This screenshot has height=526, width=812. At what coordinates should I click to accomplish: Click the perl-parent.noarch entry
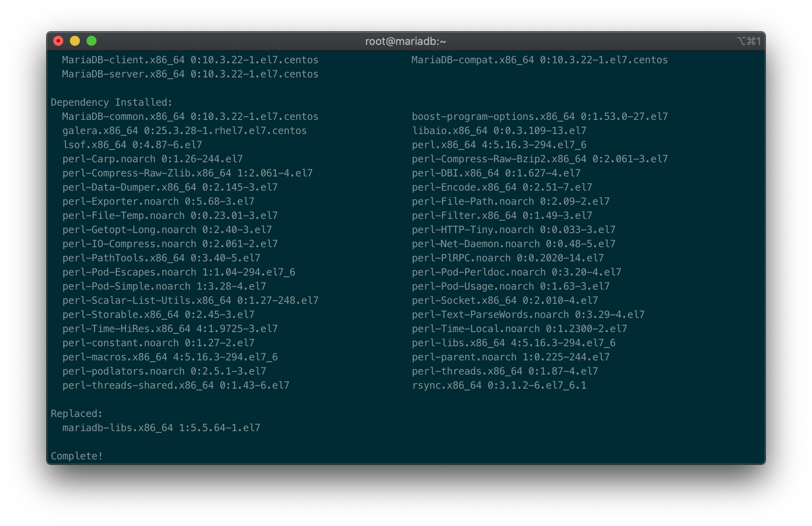click(x=510, y=357)
